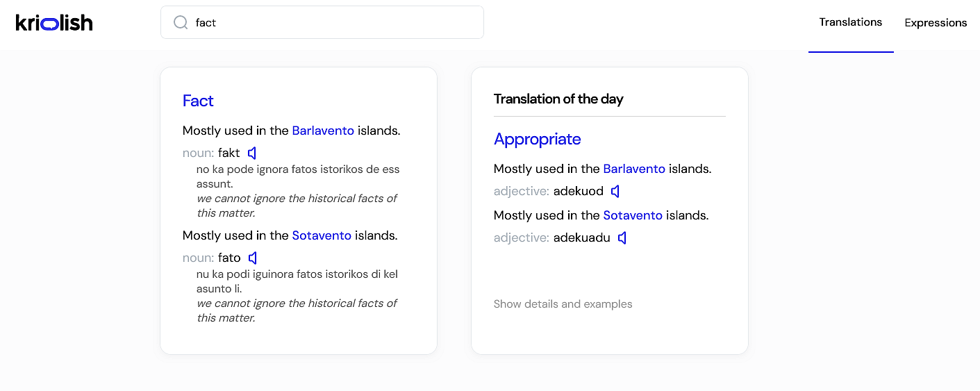Open the "Fact" entry title
The height and width of the screenshot is (391, 980).
pos(198,101)
